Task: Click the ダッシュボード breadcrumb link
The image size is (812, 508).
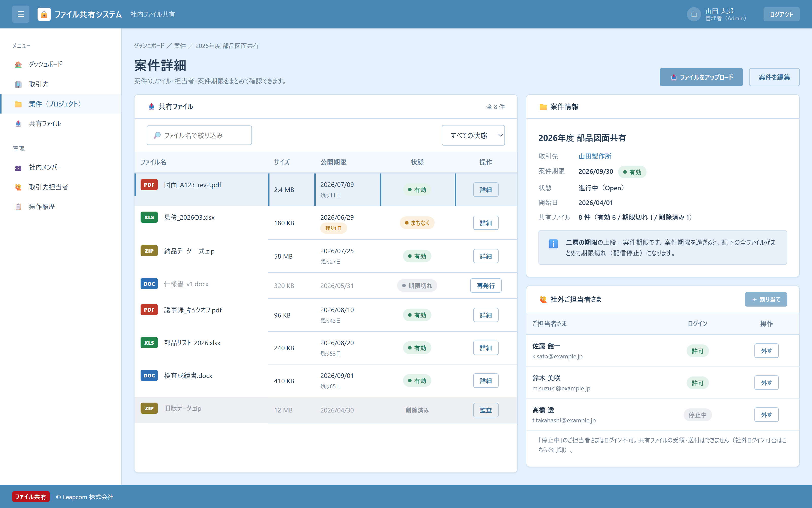Action: click(149, 46)
